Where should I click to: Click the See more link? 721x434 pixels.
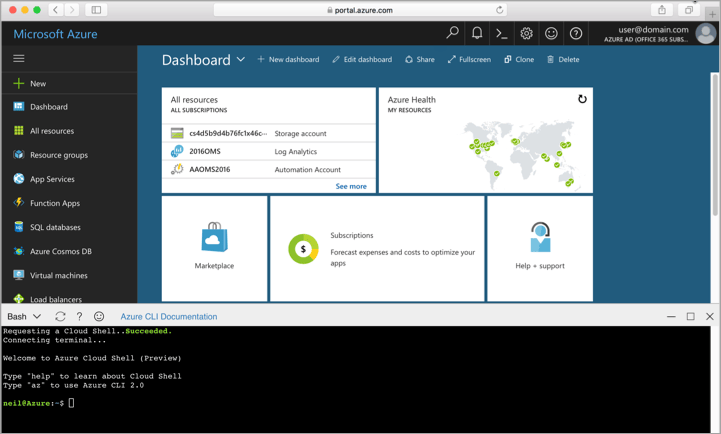(351, 186)
